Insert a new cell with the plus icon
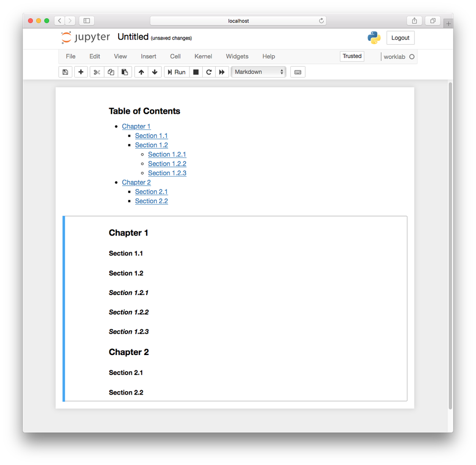 click(81, 72)
